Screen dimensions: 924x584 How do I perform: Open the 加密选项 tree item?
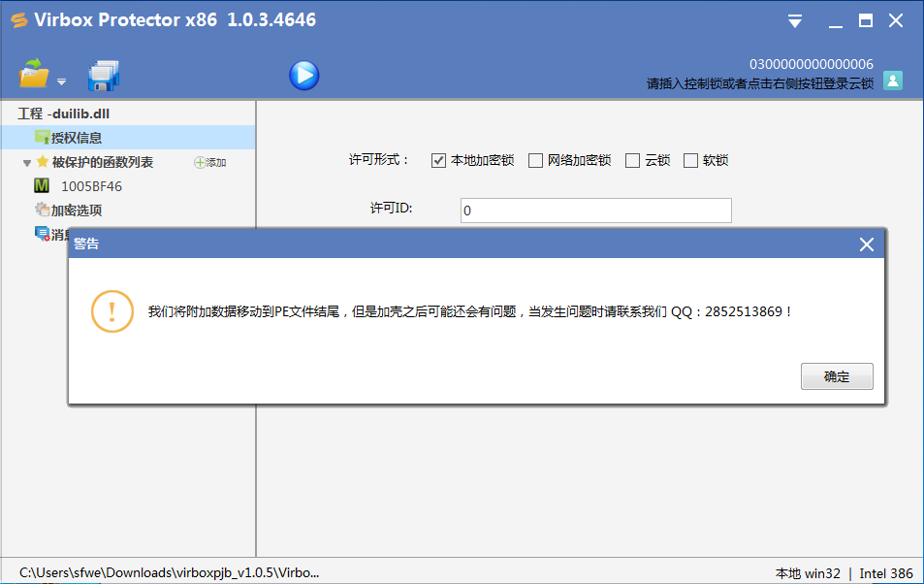coord(76,211)
